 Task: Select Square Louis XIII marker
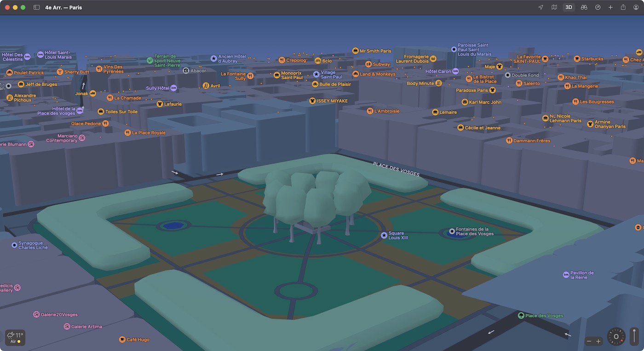pos(384,235)
